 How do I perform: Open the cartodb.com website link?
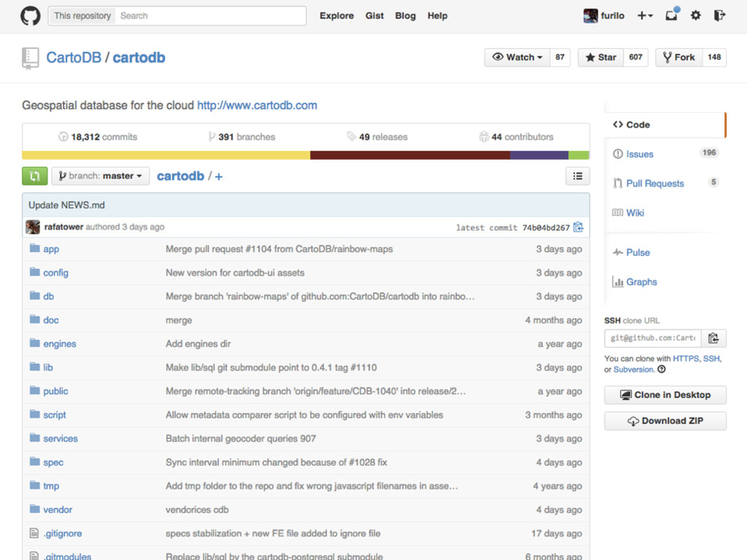click(258, 105)
